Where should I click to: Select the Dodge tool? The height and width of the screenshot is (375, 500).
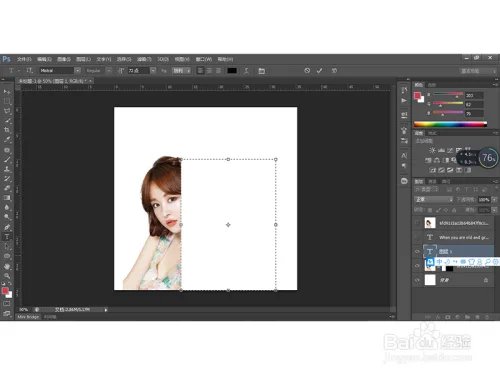pyautogui.click(x=7, y=217)
